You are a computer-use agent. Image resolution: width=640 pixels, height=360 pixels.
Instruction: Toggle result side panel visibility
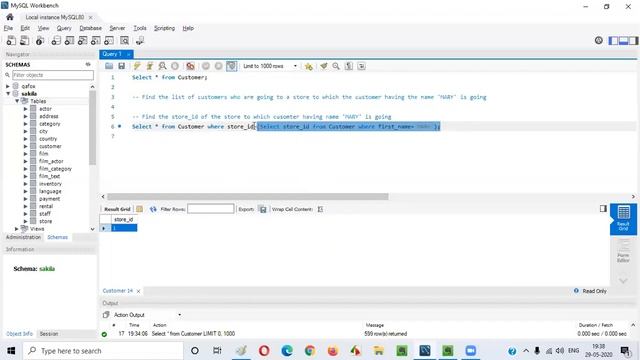tap(603, 209)
